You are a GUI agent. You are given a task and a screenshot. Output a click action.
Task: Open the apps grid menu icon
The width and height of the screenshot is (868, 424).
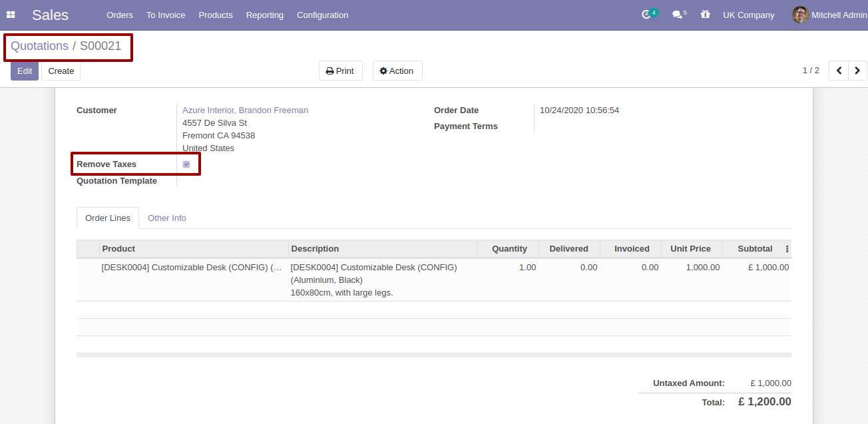click(11, 15)
